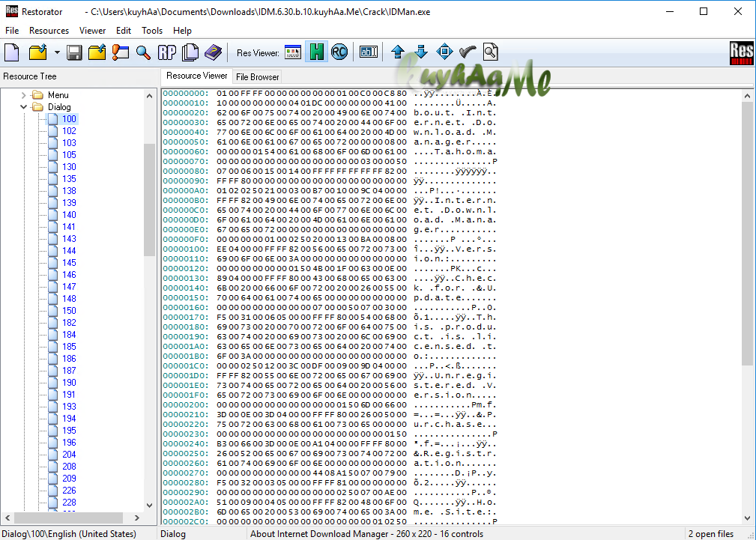Open the Help menu

pos(182,31)
